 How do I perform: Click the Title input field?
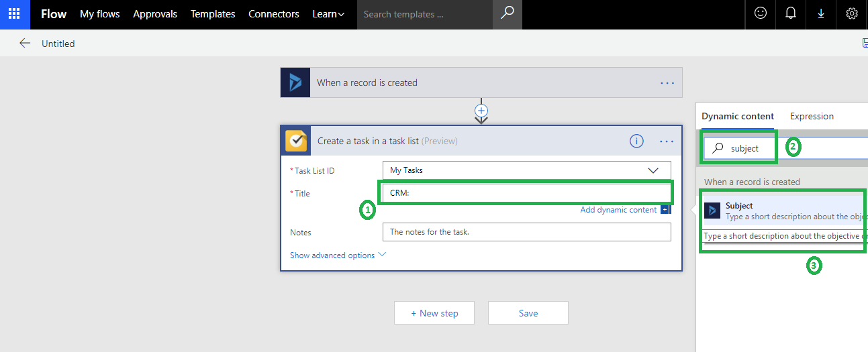click(x=526, y=193)
